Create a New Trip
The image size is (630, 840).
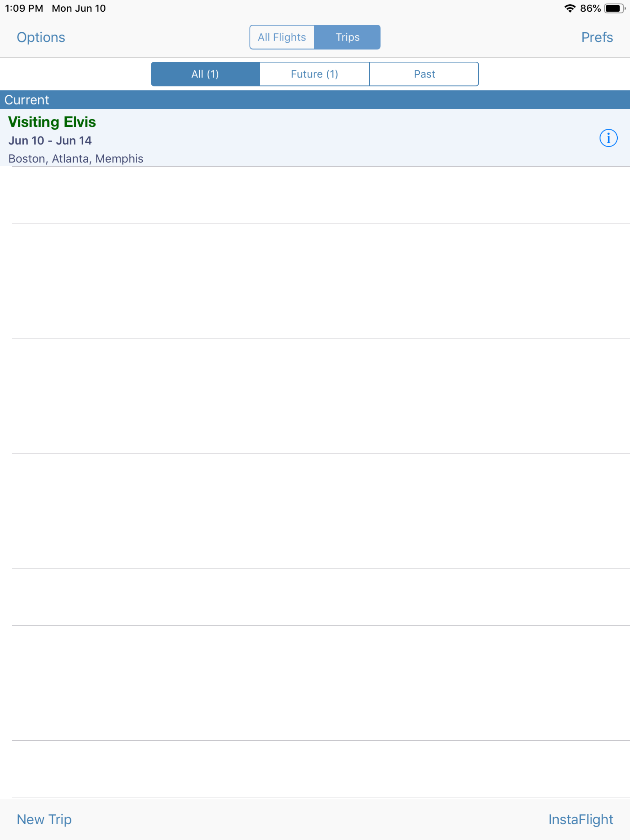tap(44, 819)
